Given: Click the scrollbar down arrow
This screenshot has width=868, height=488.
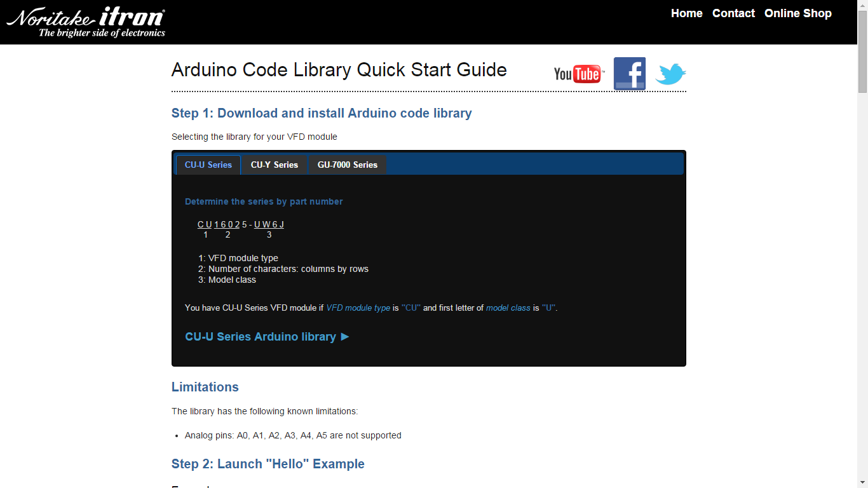Looking at the screenshot, I should point(862,482).
